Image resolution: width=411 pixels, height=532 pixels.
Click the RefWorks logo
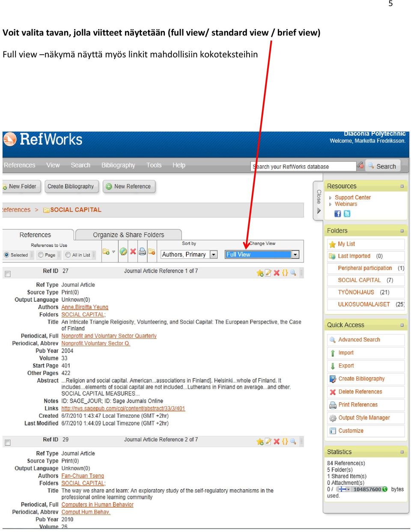tap(43, 140)
